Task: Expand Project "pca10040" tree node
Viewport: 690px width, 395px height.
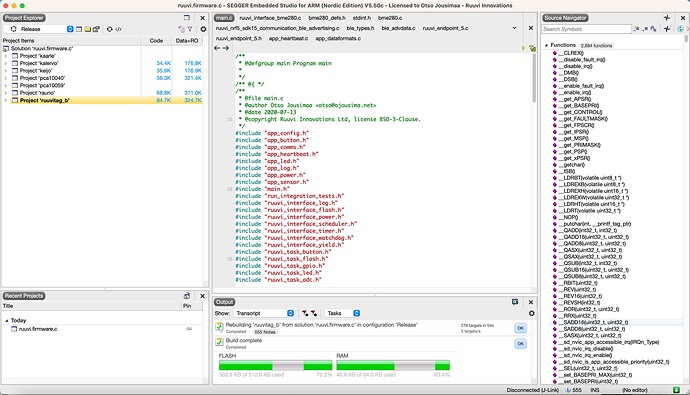Action: (x=6, y=78)
